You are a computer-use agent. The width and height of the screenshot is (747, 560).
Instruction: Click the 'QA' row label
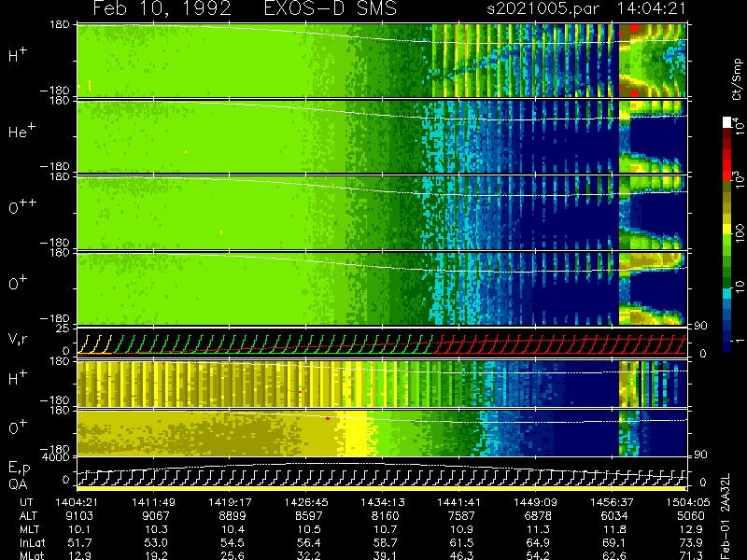18,483
